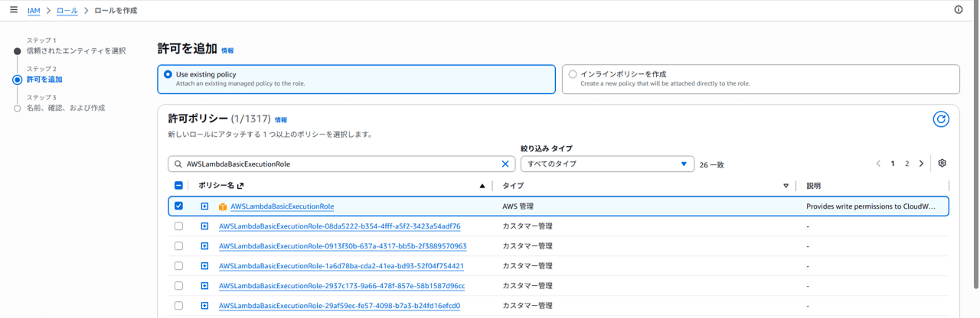The height and width of the screenshot is (318, 980).
Task: Open policy link AWSLambdaBasicExecutionRole-08da5222-b354-4fff-a5f2-3423a54adf76
Action: pos(339,226)
